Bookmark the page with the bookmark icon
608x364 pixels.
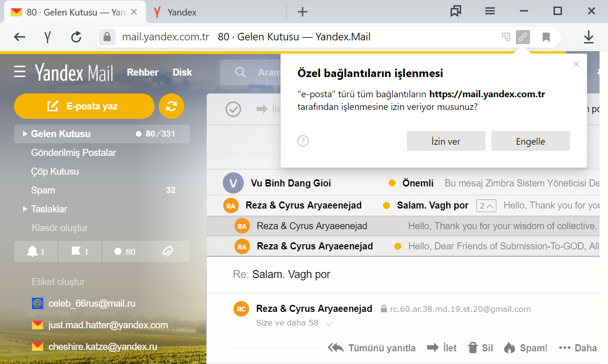point(546,37)
